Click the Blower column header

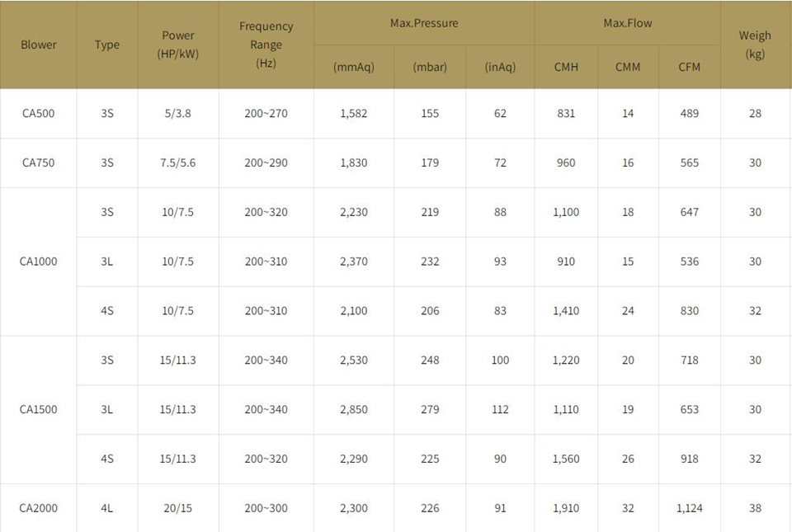tap(39, 45)
